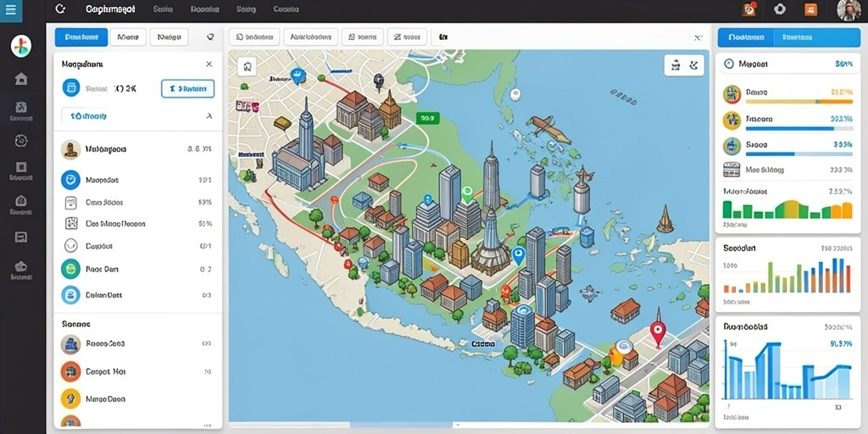Select the second white tab in left panel
Viewport: 868px width, 434px height.
point(128,37)
